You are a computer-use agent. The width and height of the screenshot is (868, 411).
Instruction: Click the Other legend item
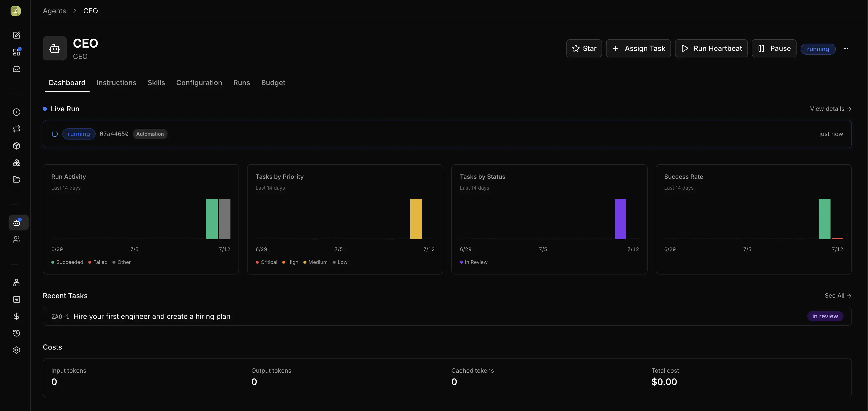coord(121,262)
